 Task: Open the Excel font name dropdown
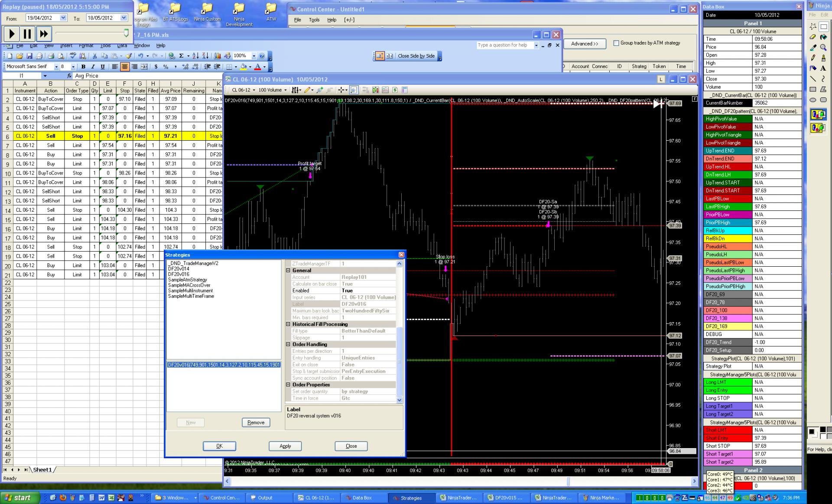56,67
